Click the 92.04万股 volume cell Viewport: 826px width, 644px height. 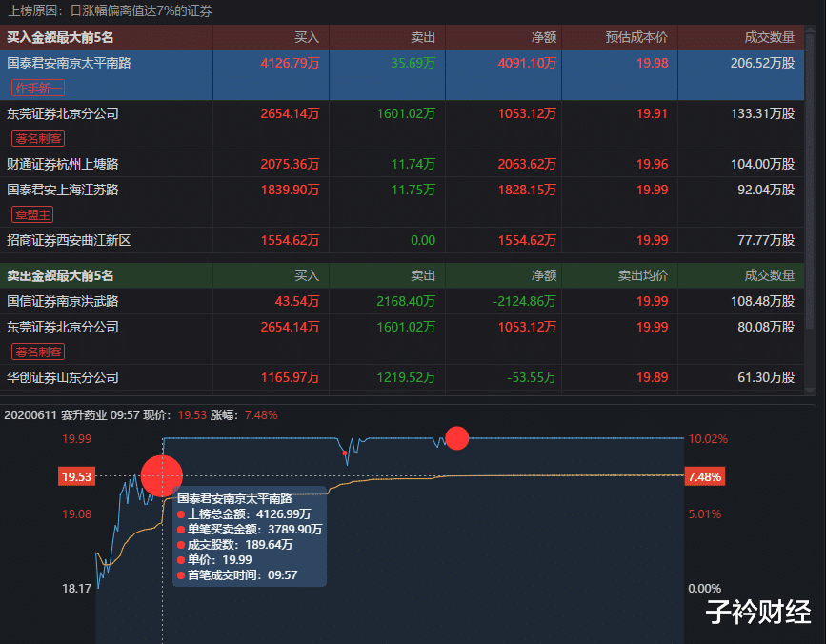pyautogui.click(x=766, y=190)
